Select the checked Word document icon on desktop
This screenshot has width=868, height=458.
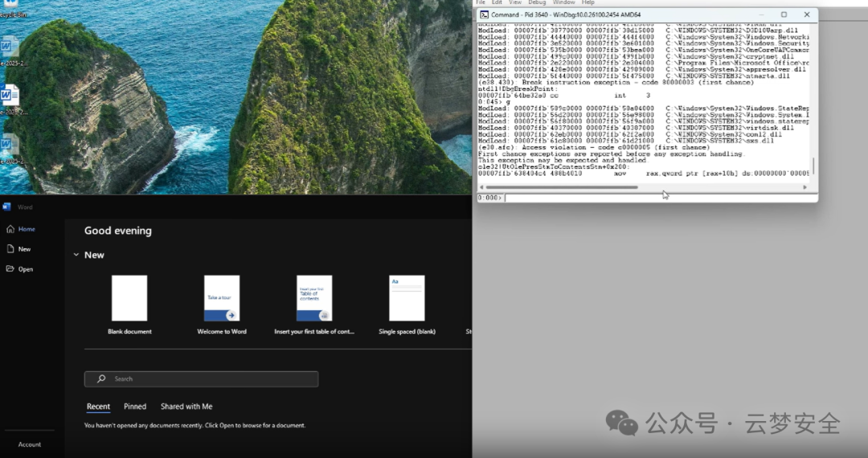[x=10, y=95]
